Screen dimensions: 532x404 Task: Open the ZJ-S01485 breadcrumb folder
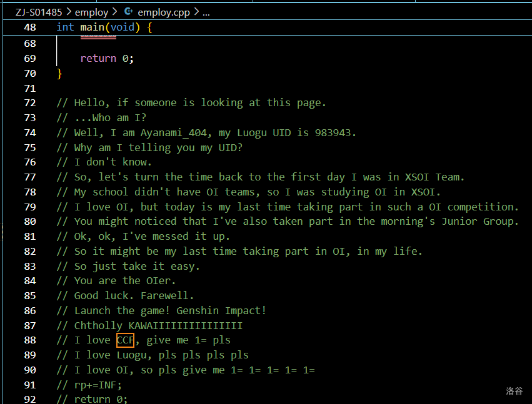coord(39,12)
